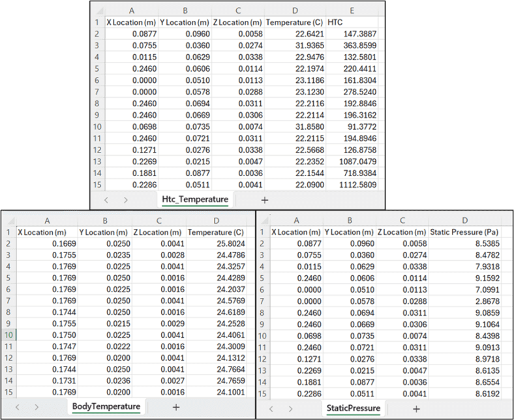The width and height of the screenshot is (514, 420).
Task: Go to previous sheet in StaticPressure window
Action: click(271, 408)
